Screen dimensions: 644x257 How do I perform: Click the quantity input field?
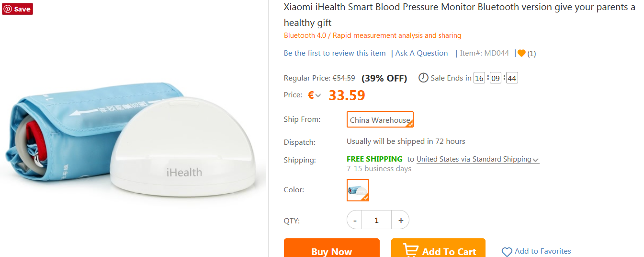point(377,220)
